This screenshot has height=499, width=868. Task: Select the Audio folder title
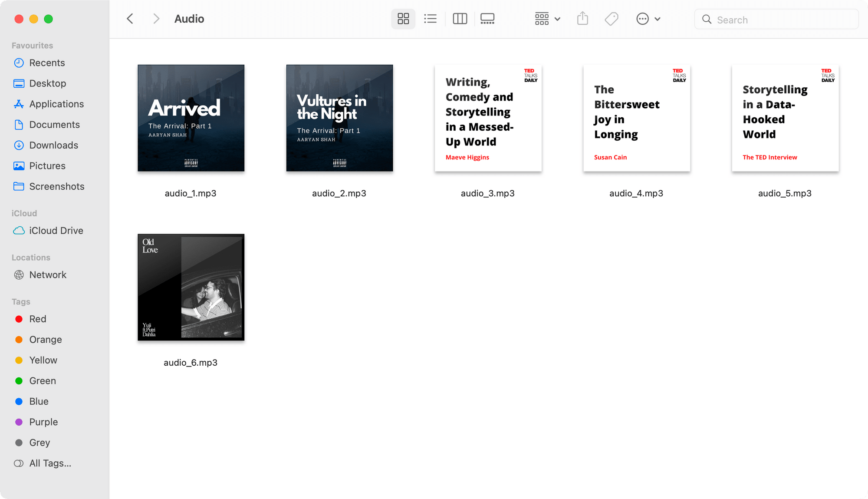tap(189, 19)
